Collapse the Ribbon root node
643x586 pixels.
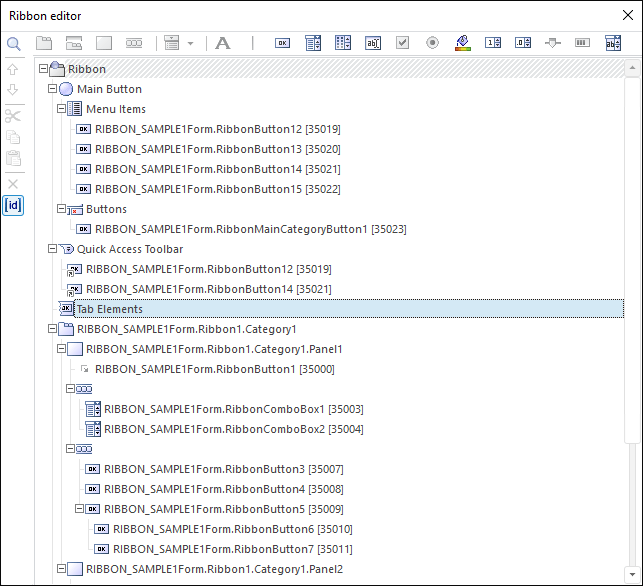tap(43, 69)
